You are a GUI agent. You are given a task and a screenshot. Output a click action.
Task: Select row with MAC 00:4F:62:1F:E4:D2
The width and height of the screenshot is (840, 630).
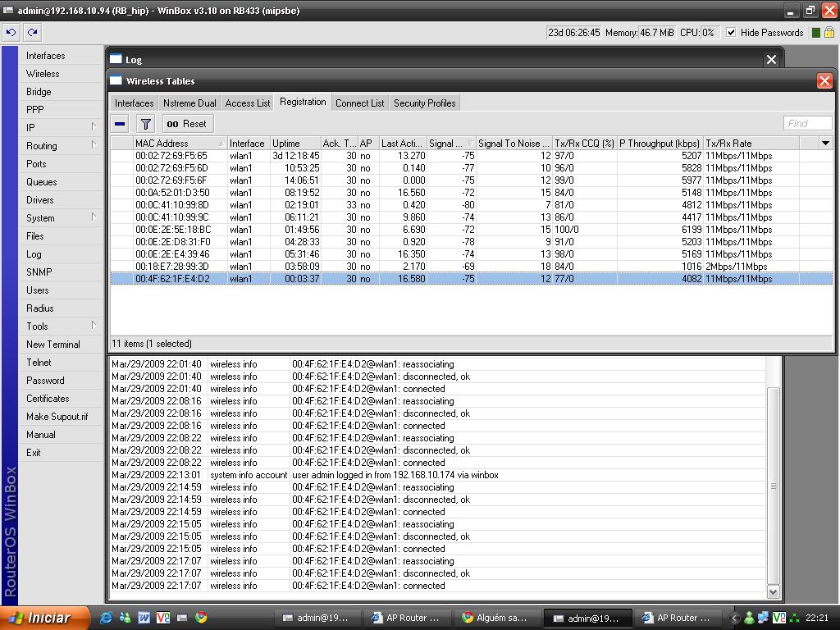472,279
